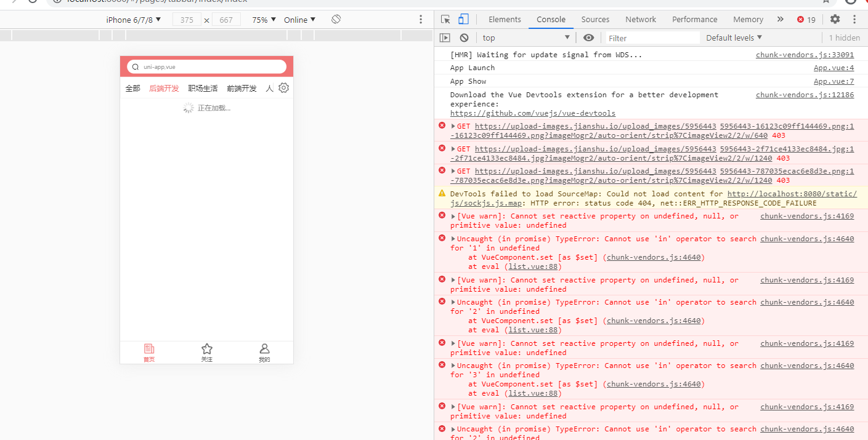The image size is (868, 440).
Task: Open the device toolbar more options
Action: (421, 20)
